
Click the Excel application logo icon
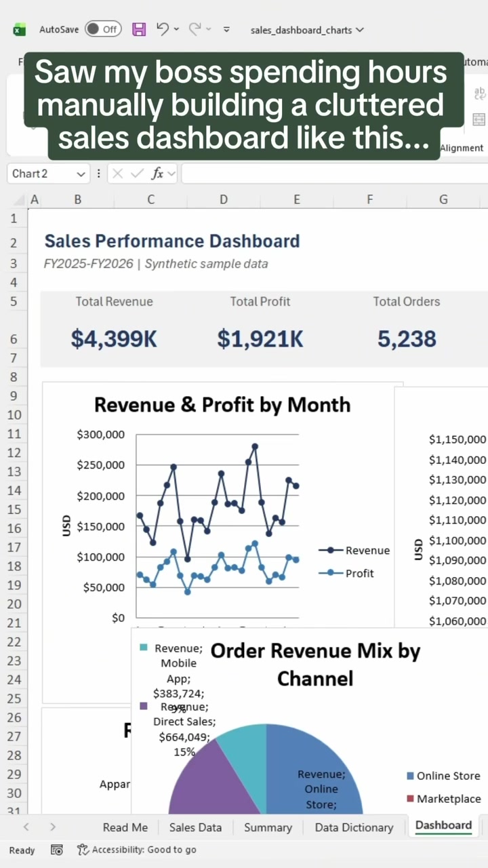20,29
